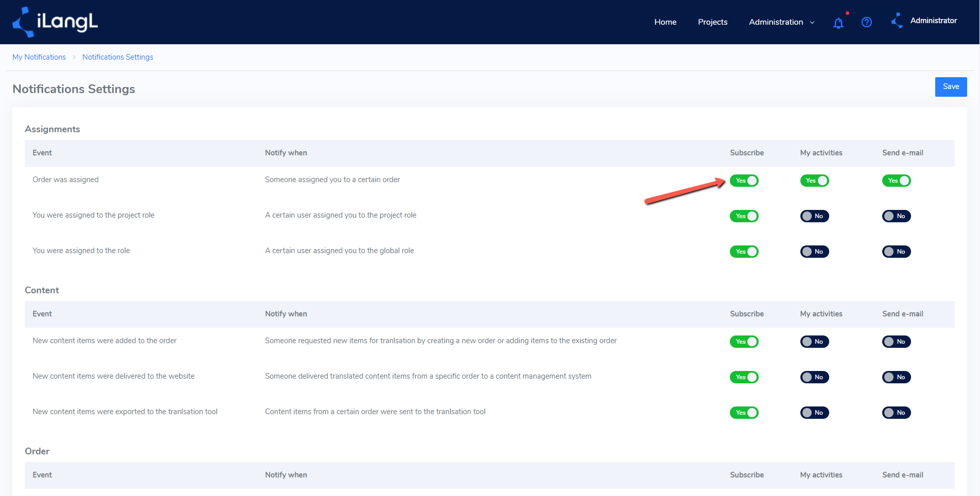Click the Content table Send e-mail column header
980x496 pixels.
902,314
